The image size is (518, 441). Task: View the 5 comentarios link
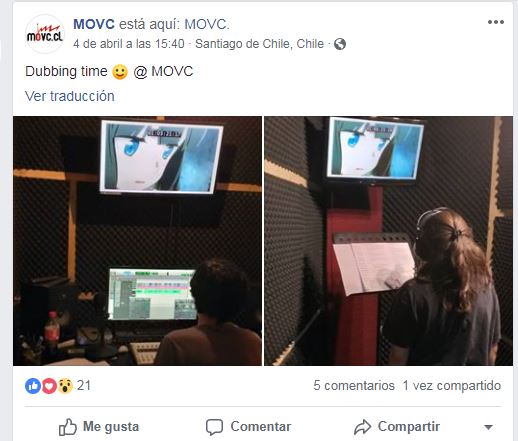[354, 386]
